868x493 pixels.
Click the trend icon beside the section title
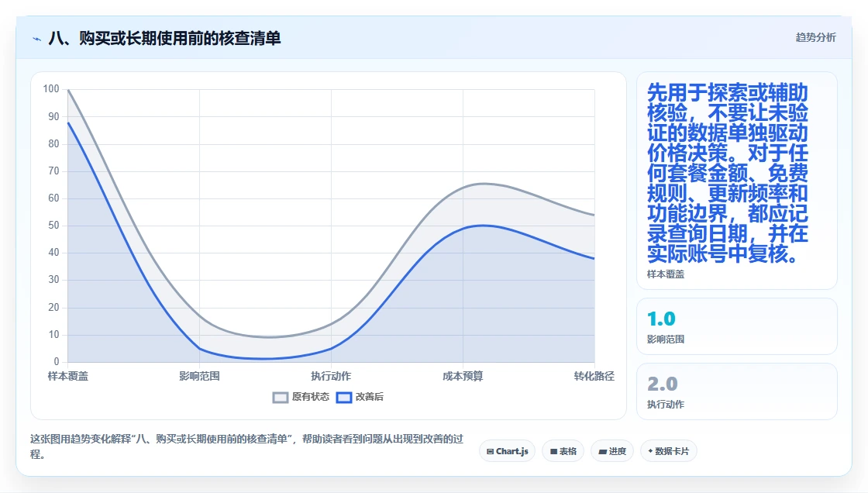click(x=37, y=39)
